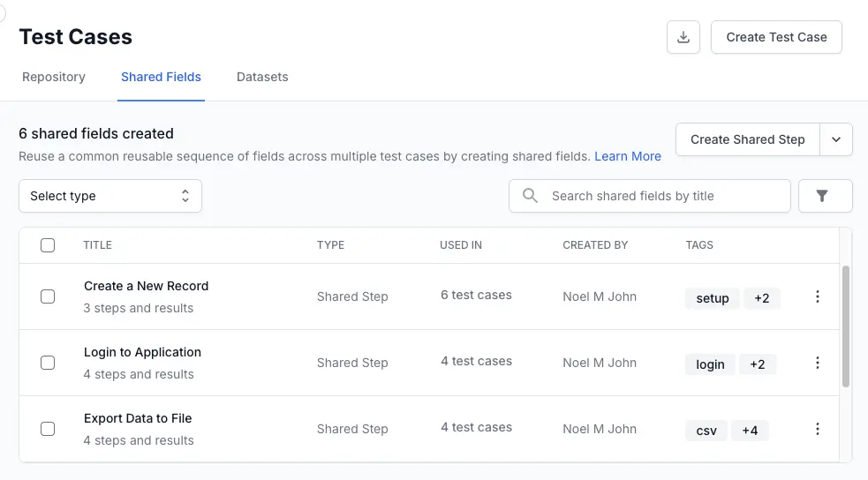Expand the Create Shared Step chevron
The height and width of the screenshot is (480, 868).
pyautogui.click(x=836, y=139)
